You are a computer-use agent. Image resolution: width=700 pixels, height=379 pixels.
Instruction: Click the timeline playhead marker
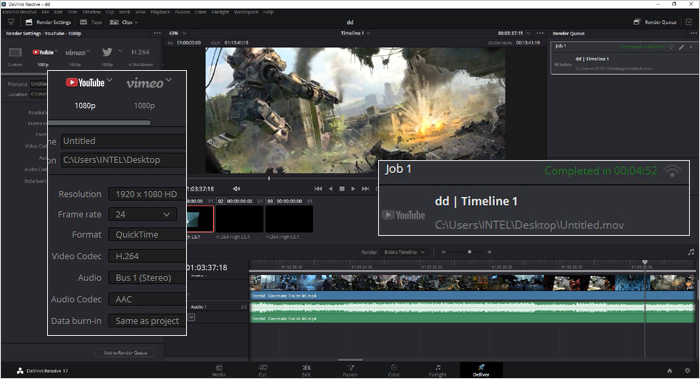coord(645,262)
